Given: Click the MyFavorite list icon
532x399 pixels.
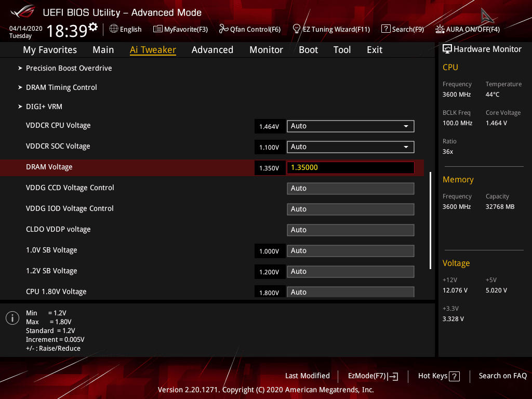Looking at the screenshot, I should tap(158, 29).
